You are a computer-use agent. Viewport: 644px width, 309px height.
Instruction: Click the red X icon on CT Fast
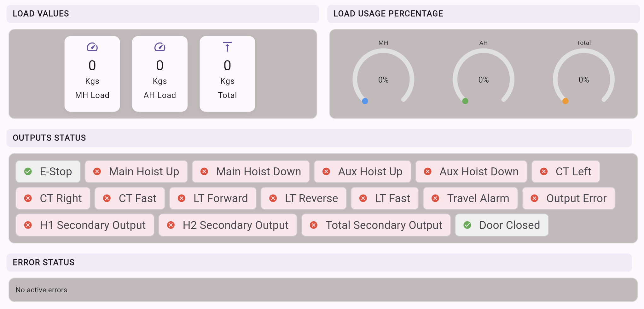pyautogui.click(x=107, y=198)
